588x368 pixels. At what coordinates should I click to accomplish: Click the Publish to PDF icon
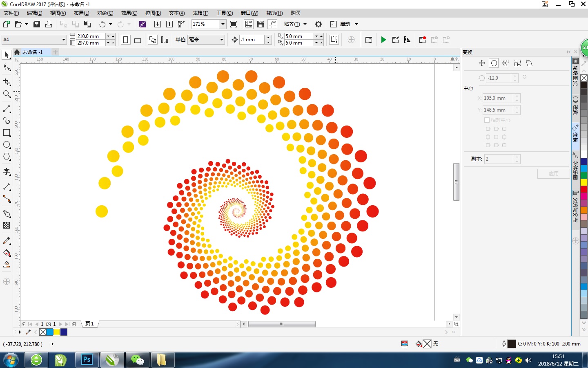click(x=181, y=24)
